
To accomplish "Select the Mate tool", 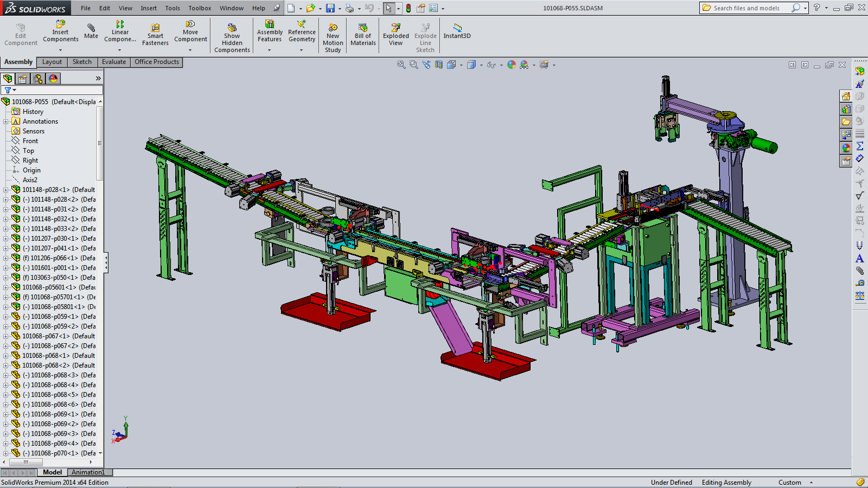I will (x=91, y=31).
